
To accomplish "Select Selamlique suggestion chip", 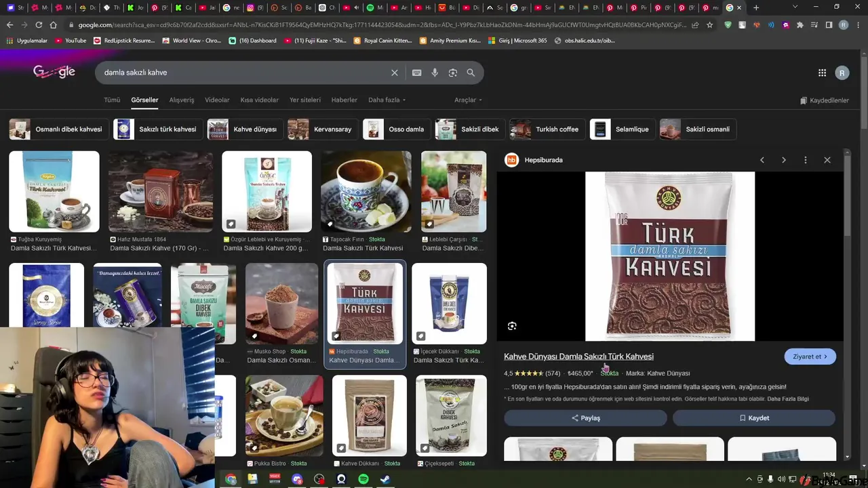I will click(622, 129).
